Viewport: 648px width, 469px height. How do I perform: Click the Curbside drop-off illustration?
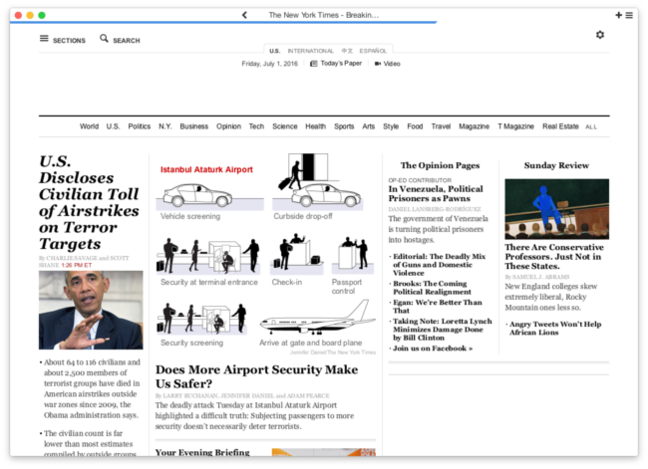(x=318, y=180)
